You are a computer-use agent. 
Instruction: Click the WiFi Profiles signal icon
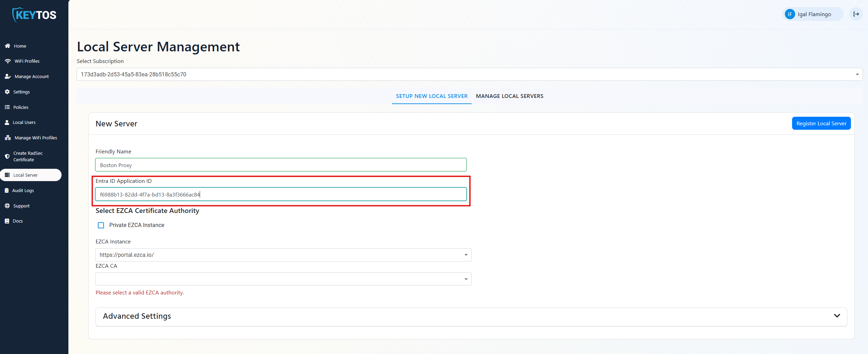pyautogui.click(x=8, y=61)
